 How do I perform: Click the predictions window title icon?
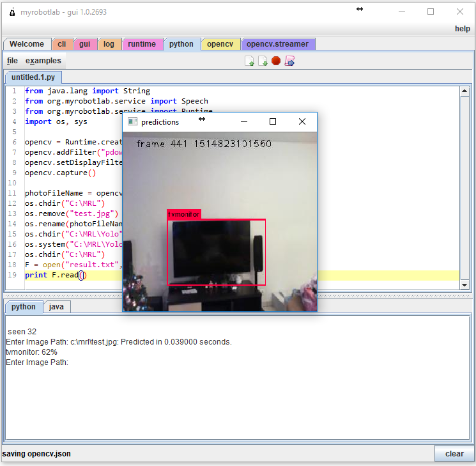coord(132,121)
